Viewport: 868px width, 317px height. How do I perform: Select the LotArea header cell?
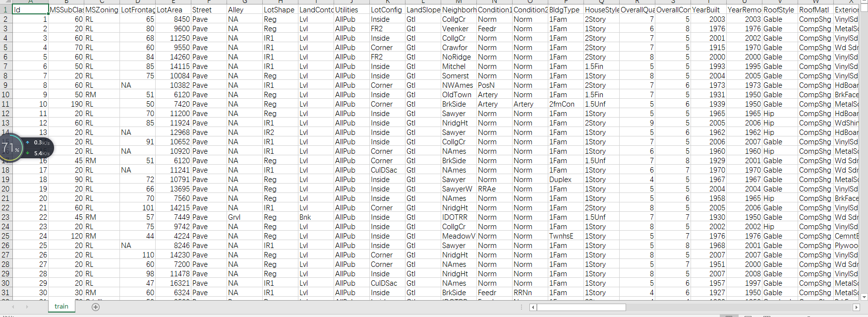pyautogui.click(x=173, y=9)
